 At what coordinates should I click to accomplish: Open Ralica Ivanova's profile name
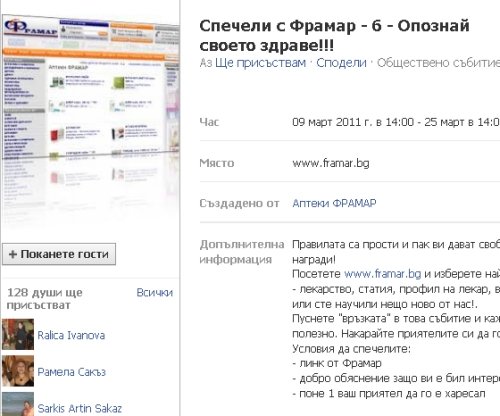[x=71, y=335]
